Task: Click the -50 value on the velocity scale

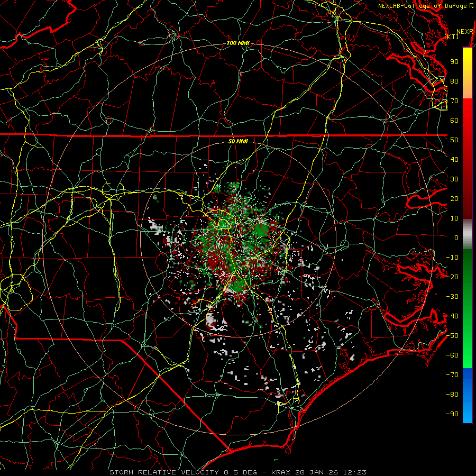Action: (x=452, y=336)
